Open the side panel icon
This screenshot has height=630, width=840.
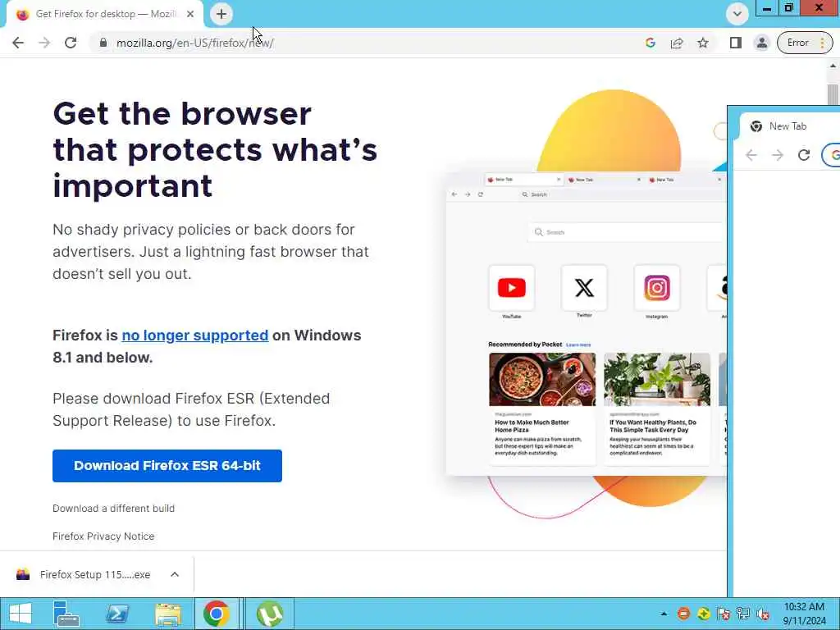point(736,43)
